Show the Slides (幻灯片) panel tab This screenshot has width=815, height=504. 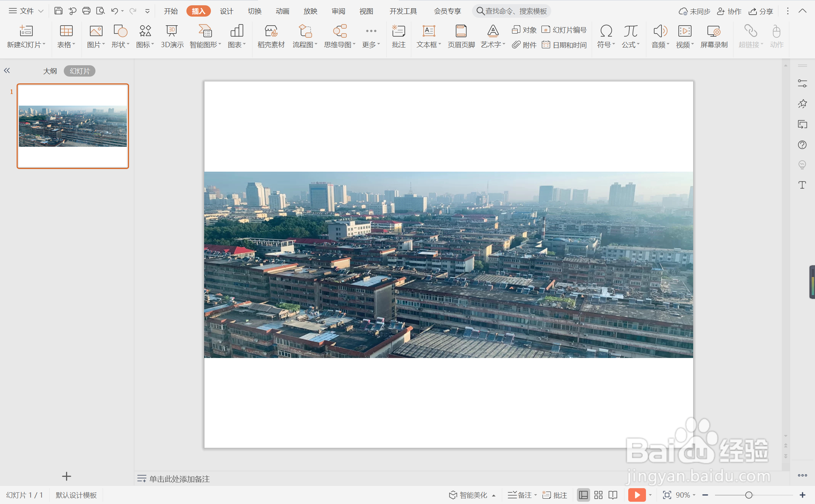[80, 71]
